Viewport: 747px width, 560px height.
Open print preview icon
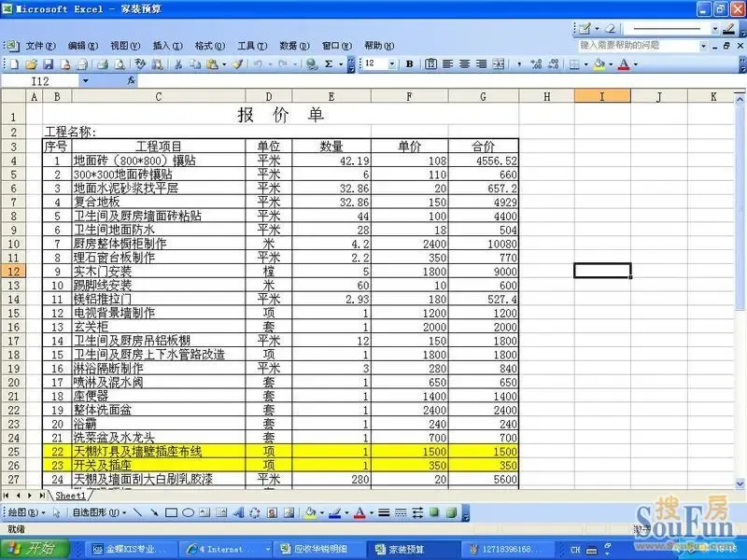(120, 63)
